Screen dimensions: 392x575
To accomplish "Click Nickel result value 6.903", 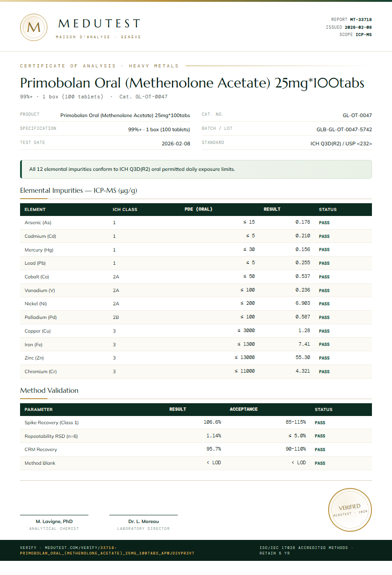I will [303, 303].
